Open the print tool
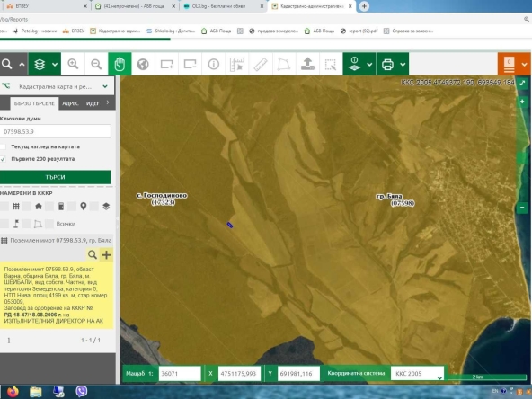This screenshot has width=532, height=399. [x=387, y=64]
